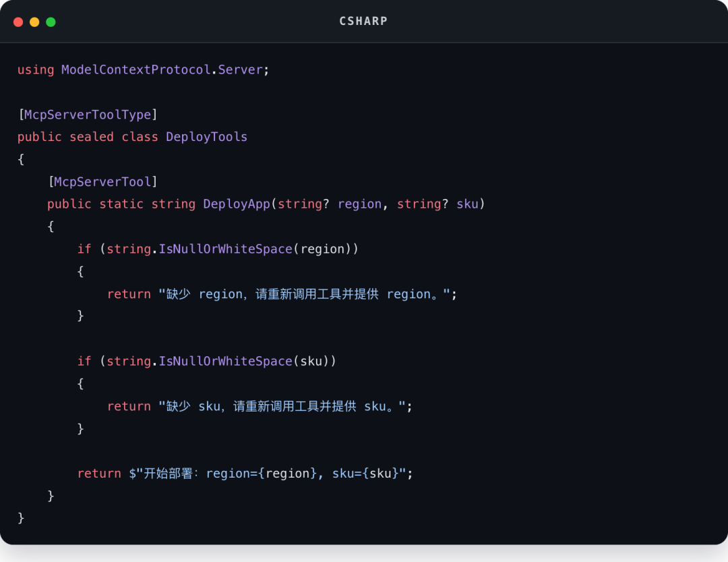Click the 'sealed' keyword
The width and height of the screenshot is (728, 562).
(92, 137)
